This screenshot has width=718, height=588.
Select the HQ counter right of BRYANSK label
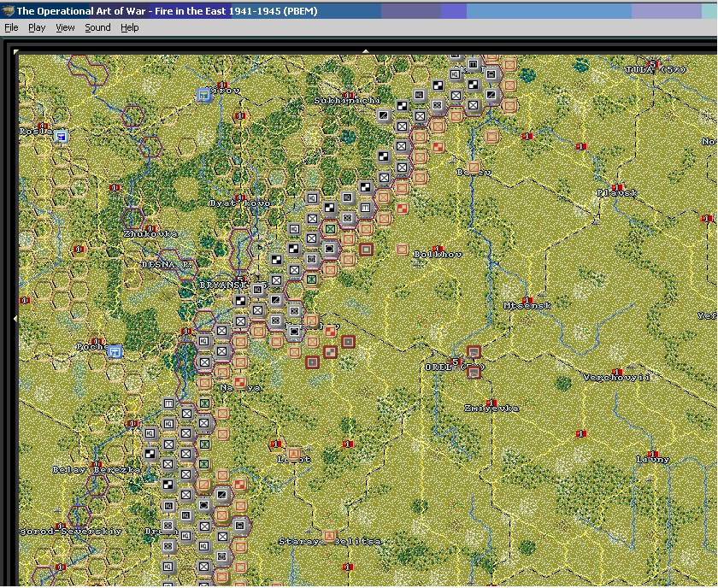(258, 290)
